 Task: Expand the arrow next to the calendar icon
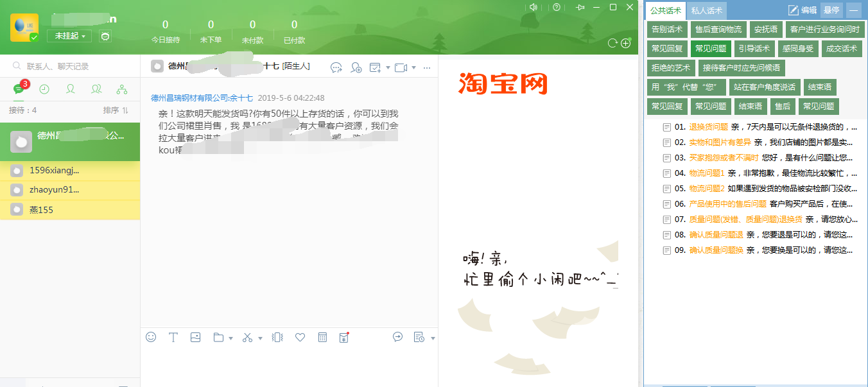pos(388,67)
